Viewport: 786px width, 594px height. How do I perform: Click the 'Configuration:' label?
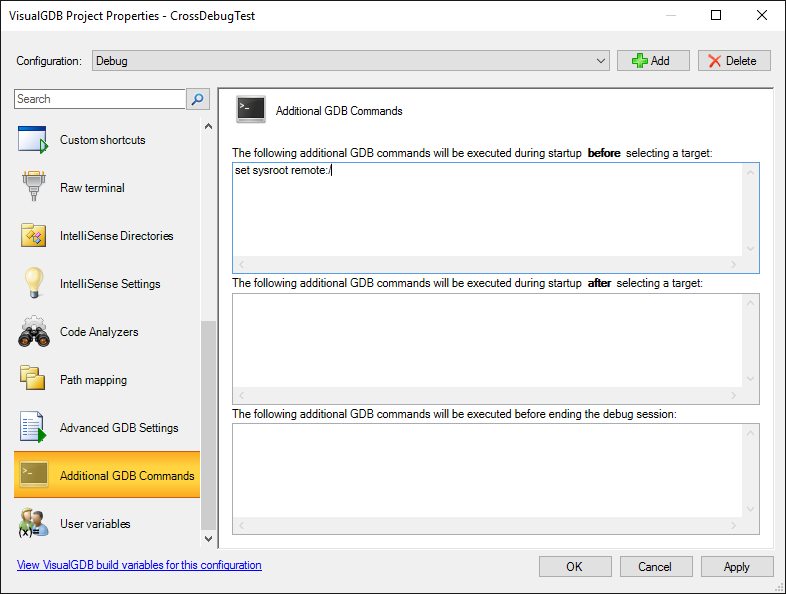click(x=49, y=61)
